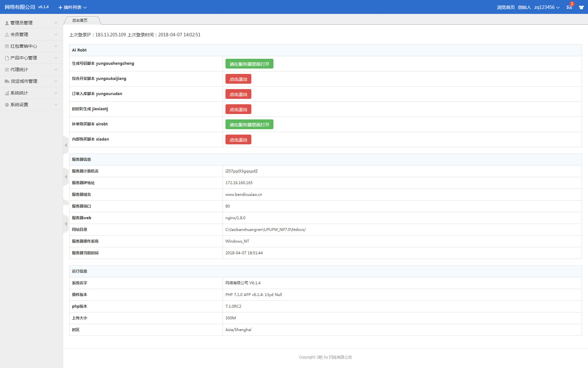Viewport: 588px width, 368px height.
Task: Click the 系统设置 gear icon
Action: point(7,105)
